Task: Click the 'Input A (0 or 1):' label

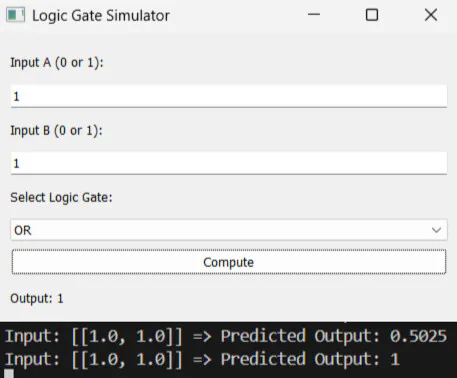Action: [x=57, y=63]
